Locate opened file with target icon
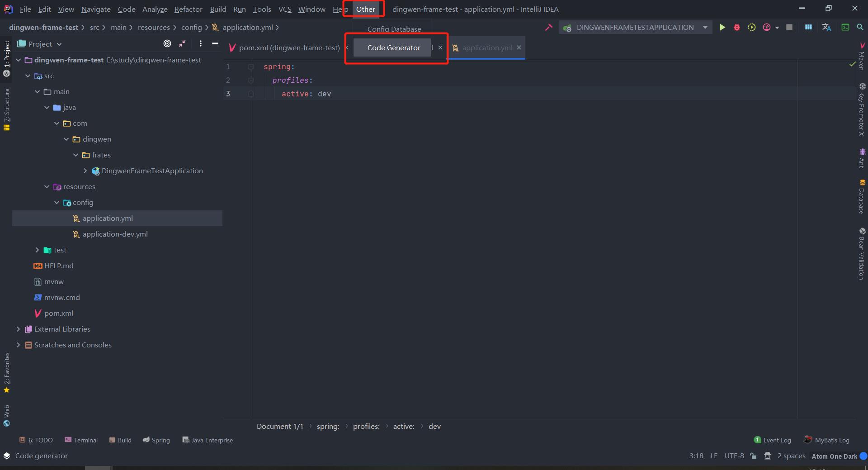The height and width of the screenshot is (470, 868). [x=167, y=43]
